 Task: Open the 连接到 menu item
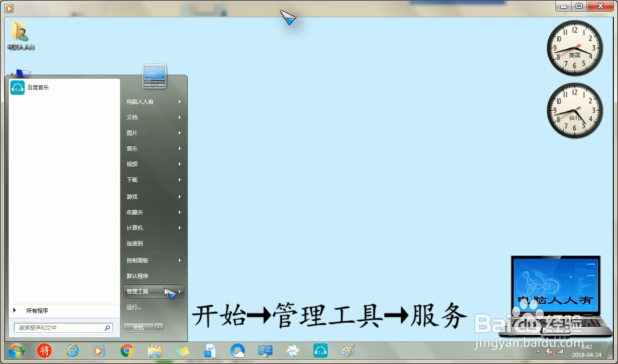[154, 243]
